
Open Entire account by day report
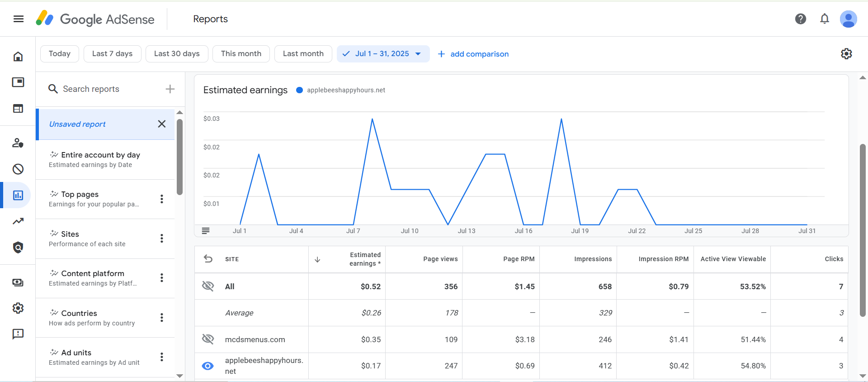(105, 160)
